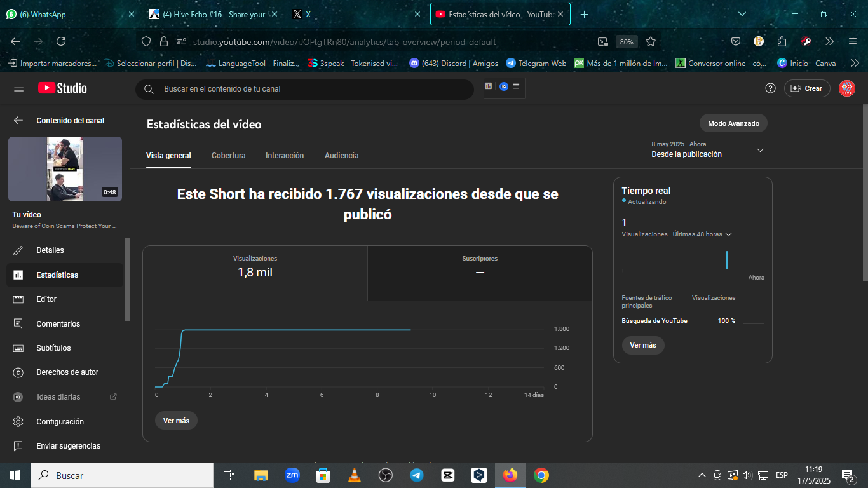Screen dimensions: 868x488
Task: Switch to the Hive Echo #16 tab
Action: point(214,14)
